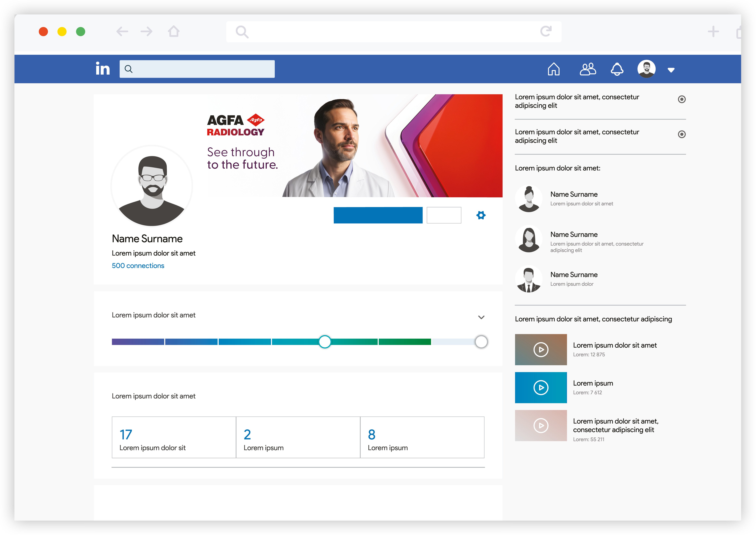Play the pink thumbnail video
Viewport: 756px width, 535px height.
click(x=541, y=425)
